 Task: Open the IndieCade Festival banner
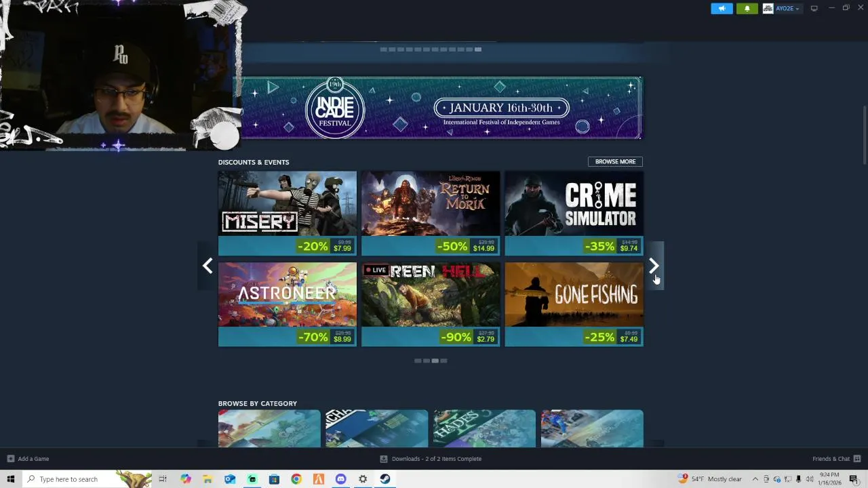437,108
